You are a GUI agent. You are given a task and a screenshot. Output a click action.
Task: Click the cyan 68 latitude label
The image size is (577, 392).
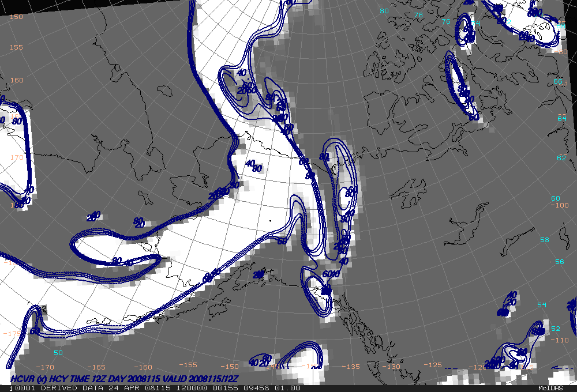(x=561, y=26)
